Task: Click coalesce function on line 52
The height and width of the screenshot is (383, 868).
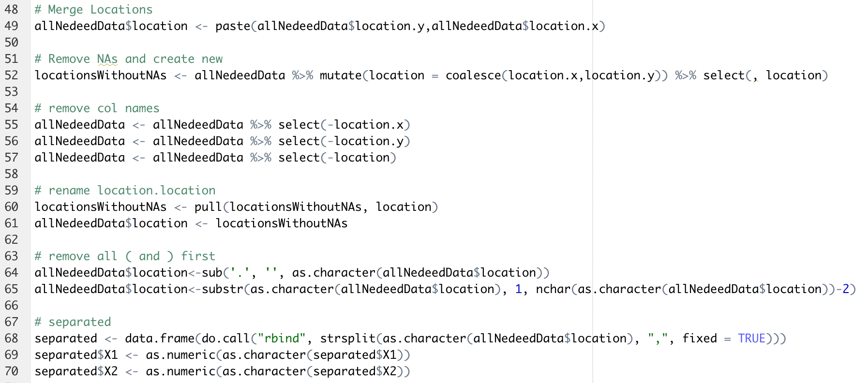Action: [x=473, y=75]
